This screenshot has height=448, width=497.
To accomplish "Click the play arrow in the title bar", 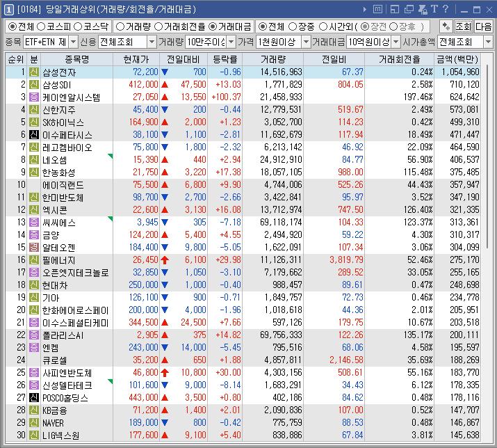I will [365, 10].
